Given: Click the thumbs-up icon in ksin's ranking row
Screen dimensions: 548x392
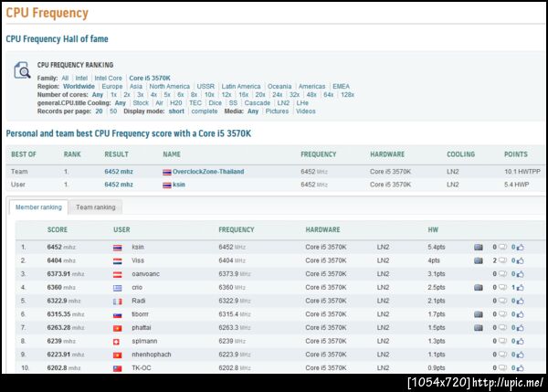Looking at the screenshot, I should coord(521,248).
